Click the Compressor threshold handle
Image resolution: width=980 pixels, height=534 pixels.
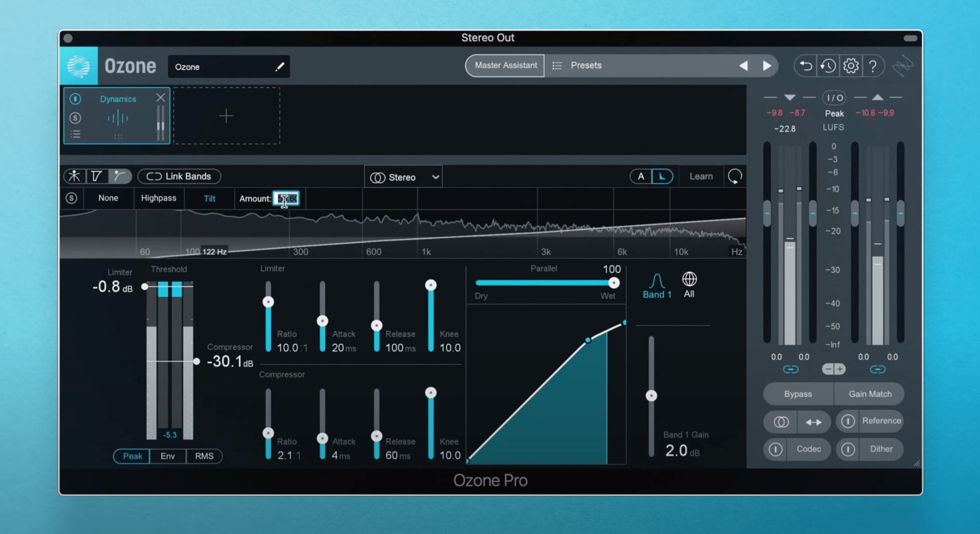click(x=196, y=361)
